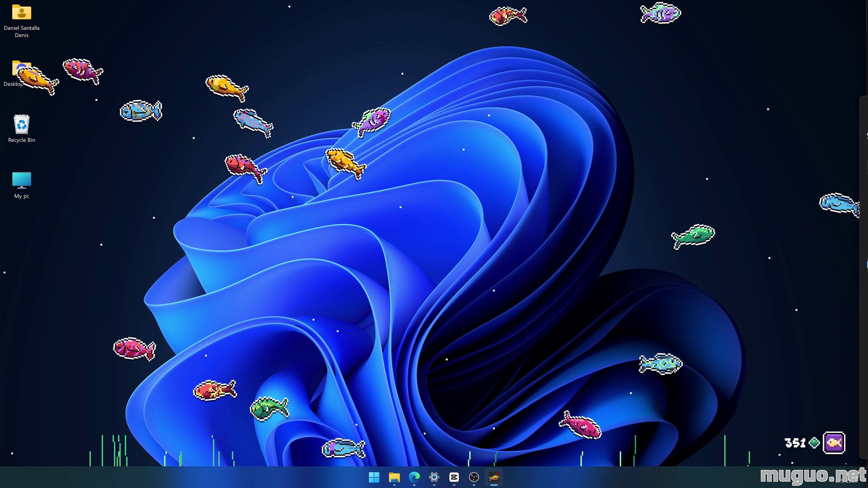868x488 pixels.
Task: Click the blue fish just above the taskbar
Action: (x=344, y=448)
